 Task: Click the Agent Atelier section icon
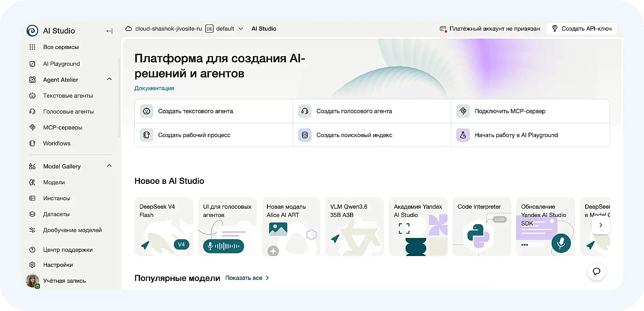click(x=32, y=79)
